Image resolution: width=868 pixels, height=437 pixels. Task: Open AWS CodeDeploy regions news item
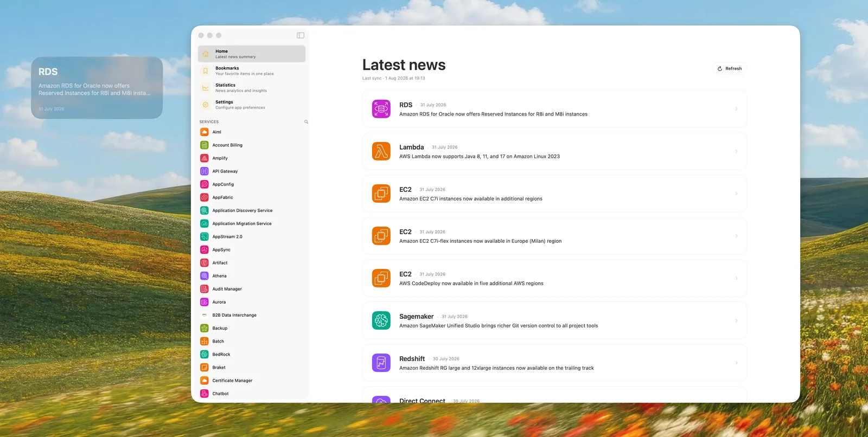pos(554,278)
